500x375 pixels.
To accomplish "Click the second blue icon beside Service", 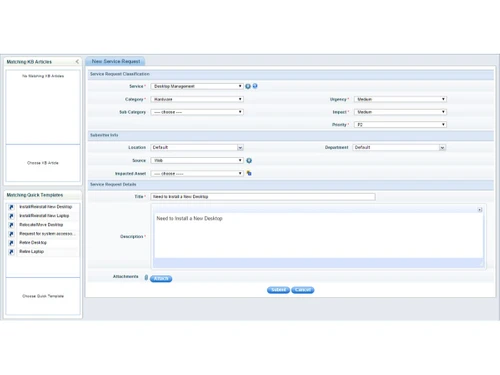I will pyautogui.click(x=255, y=86).
